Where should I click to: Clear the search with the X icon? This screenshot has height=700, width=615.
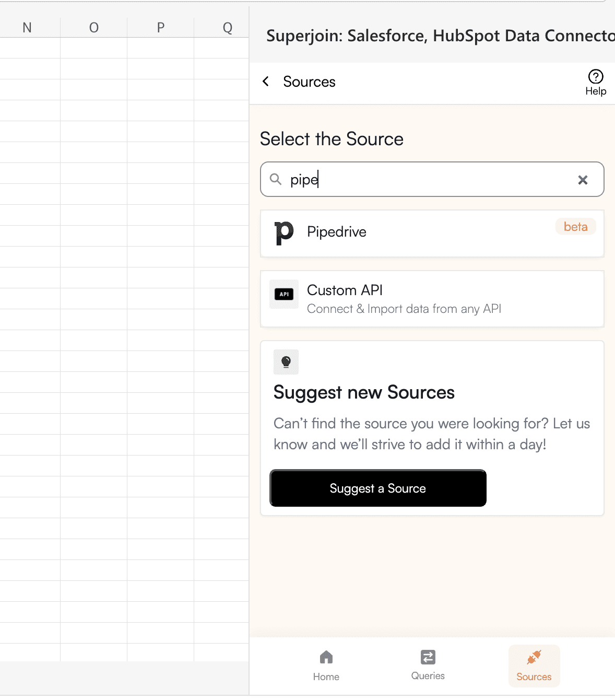(583, 180)
